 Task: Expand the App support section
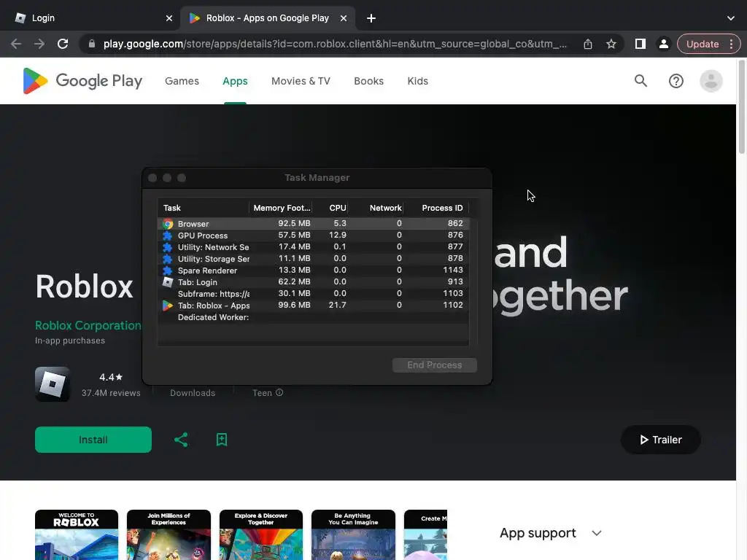[550, 533]
